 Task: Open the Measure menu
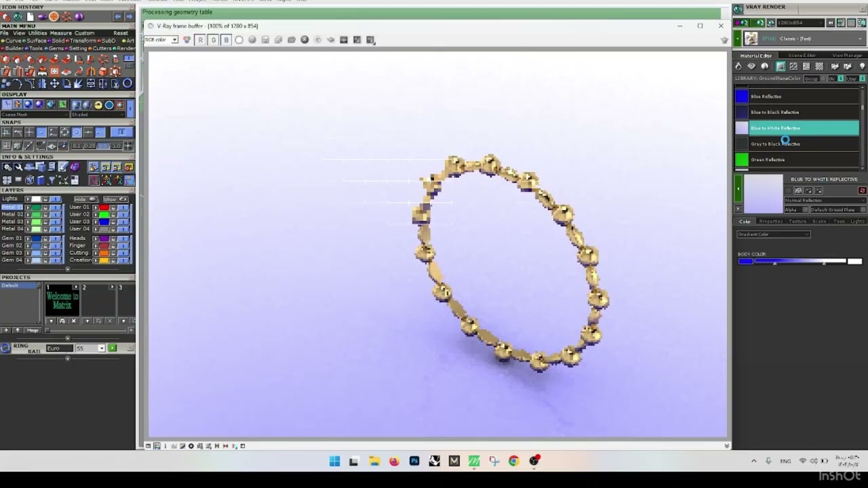tap(60, 33)
